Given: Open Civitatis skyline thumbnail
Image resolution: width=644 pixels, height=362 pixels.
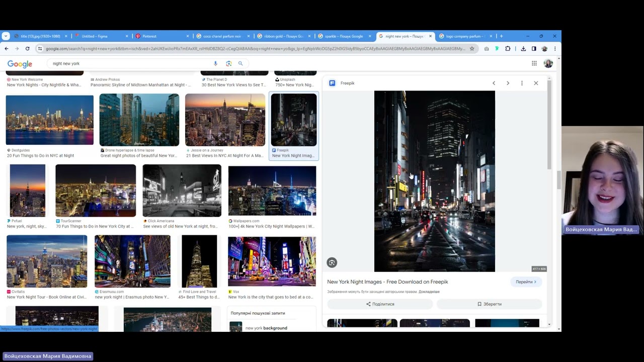Looking at the screenshot, I should coord(47,261).
